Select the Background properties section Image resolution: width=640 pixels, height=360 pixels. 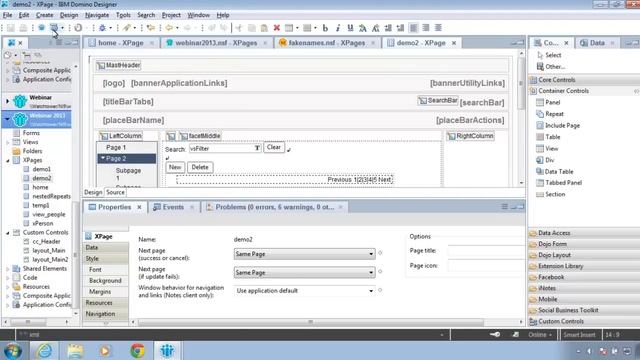pos(106,281)
